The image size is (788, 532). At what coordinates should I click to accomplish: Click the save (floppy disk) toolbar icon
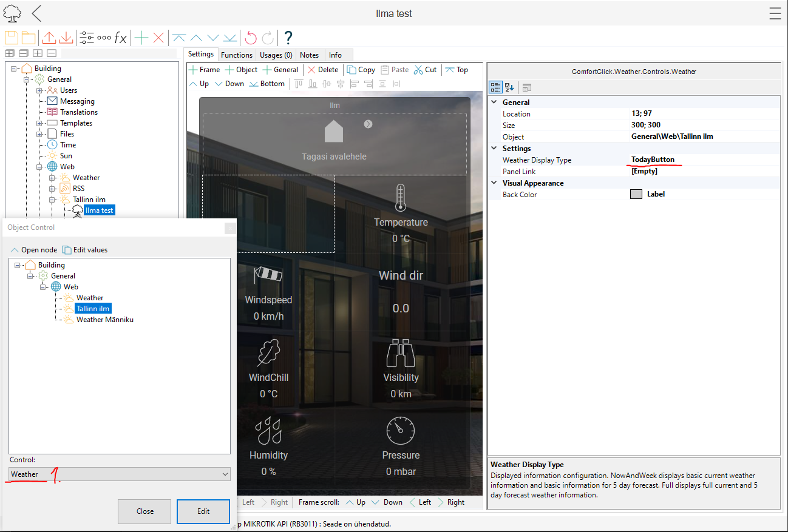pos(12,38)
